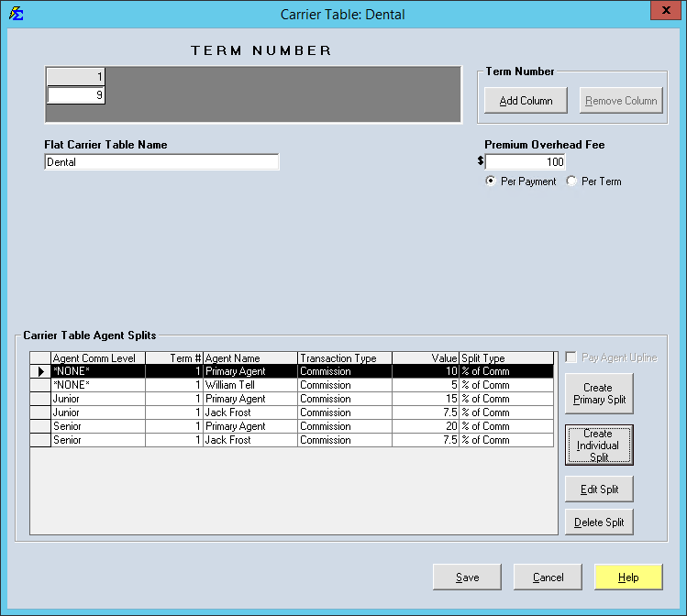Click the application sigma icon in title bar

[16, 14]
